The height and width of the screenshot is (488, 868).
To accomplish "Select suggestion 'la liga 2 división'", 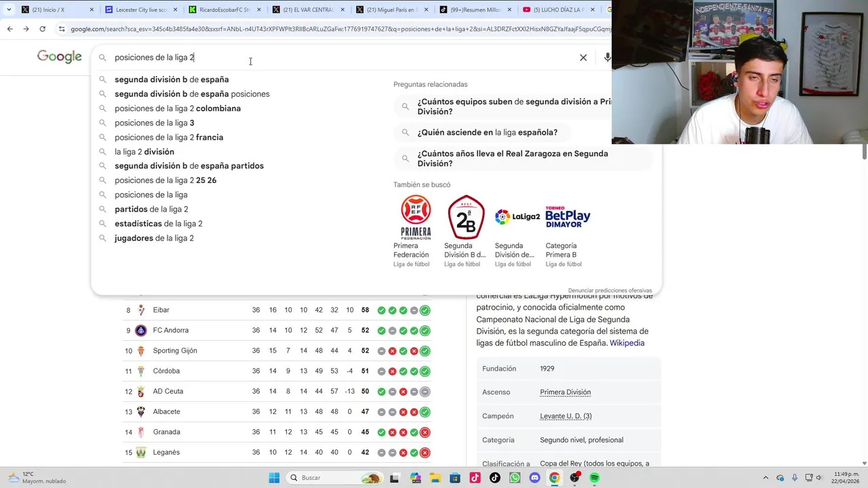I will point(144,152).
